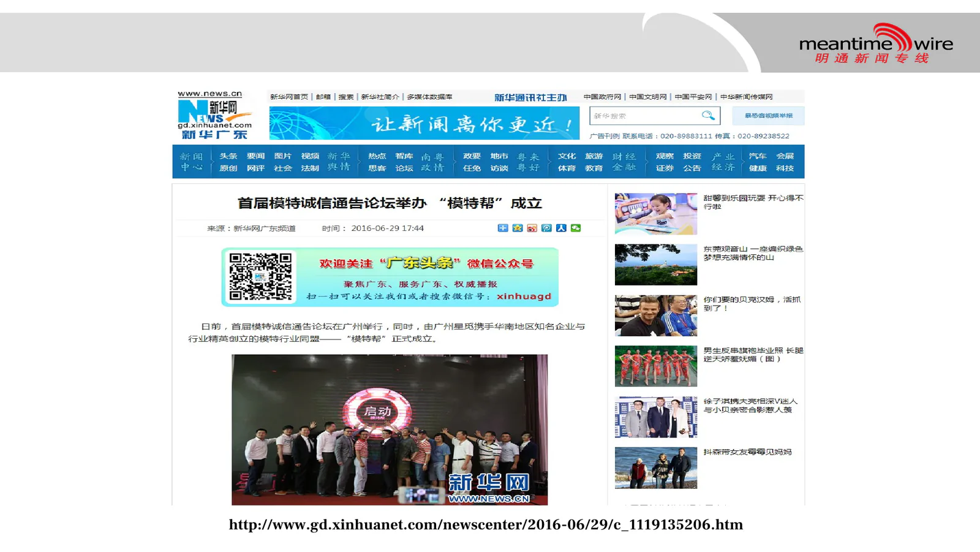980x552 pixels.
Task: Select 教育 in navigation bar
Action: coord(594,168)
